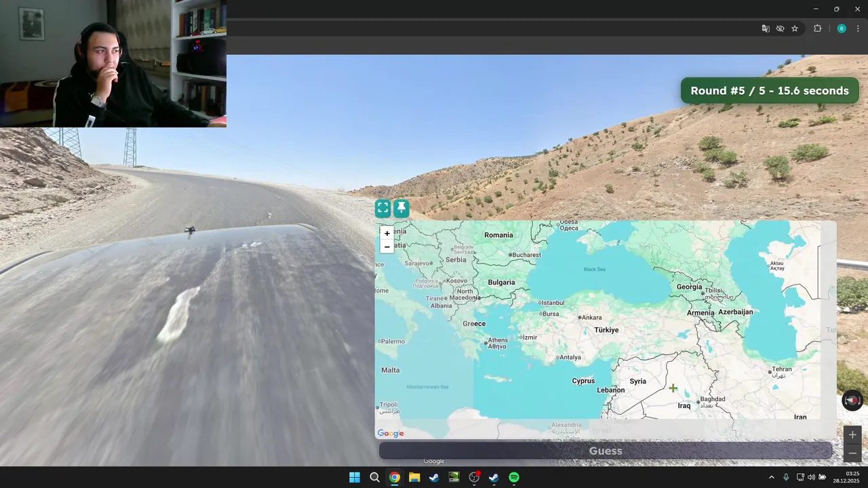Open the Windows Start menu
The image size is (868, 488).
[355, 477]
